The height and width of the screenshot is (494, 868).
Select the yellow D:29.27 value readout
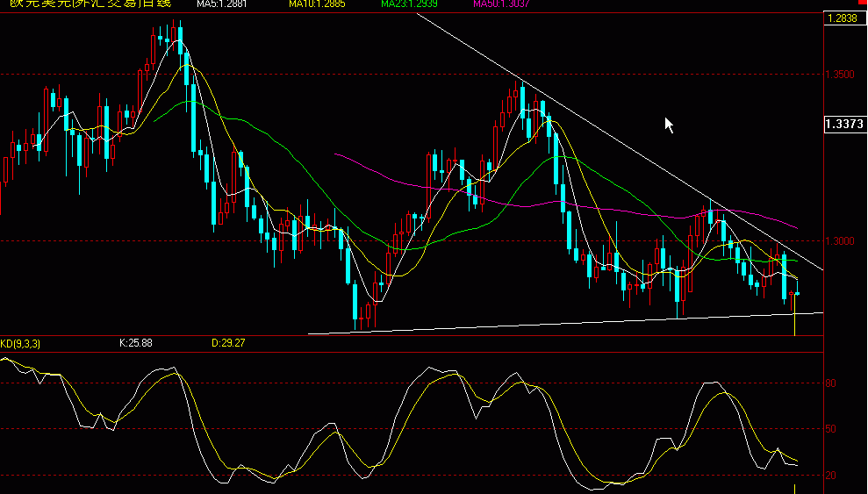[227, 343]
